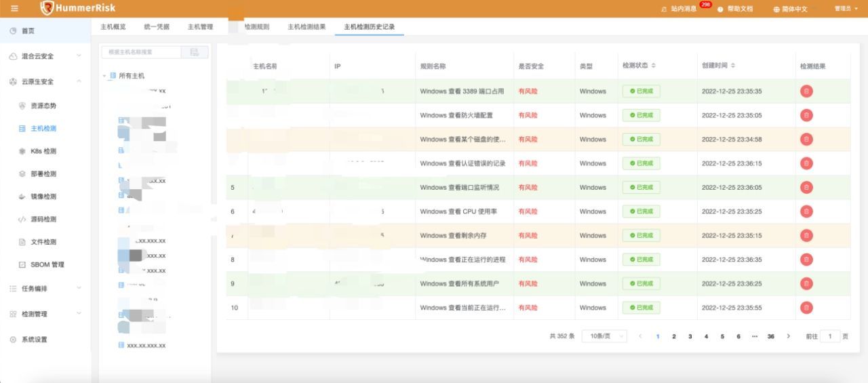Go to page 36 in pagination
The image size is (868, 383).
(770, 336)
